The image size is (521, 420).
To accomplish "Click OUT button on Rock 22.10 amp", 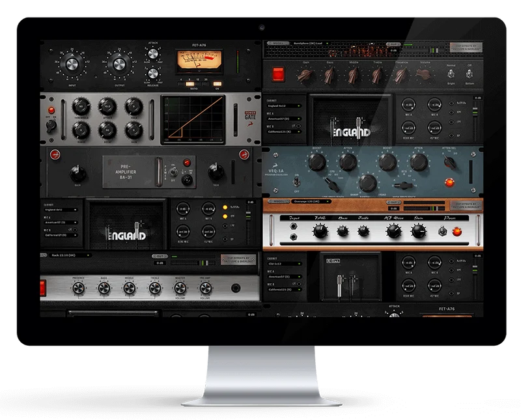I will (x=160, y=256).
